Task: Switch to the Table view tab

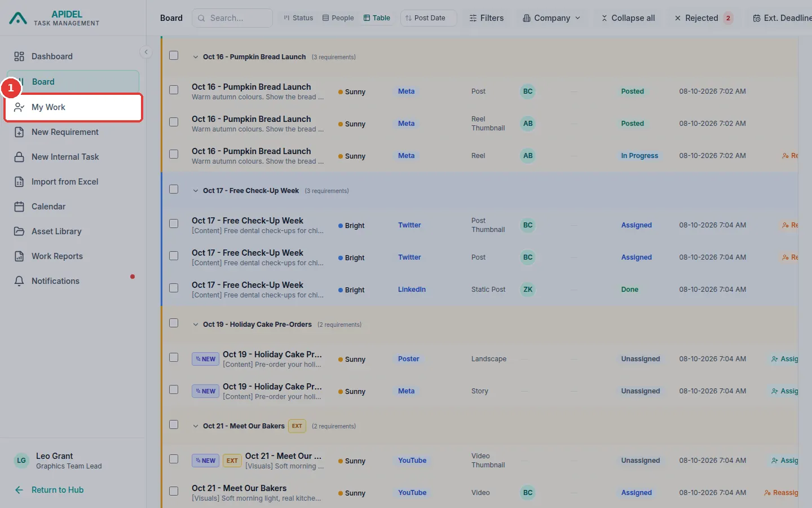Action: (377, 18)
